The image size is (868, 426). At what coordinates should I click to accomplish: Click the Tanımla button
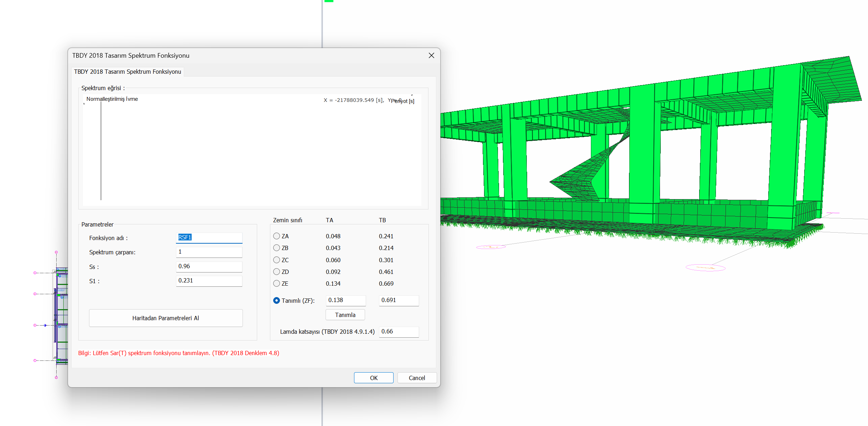(x=345, y=315)
